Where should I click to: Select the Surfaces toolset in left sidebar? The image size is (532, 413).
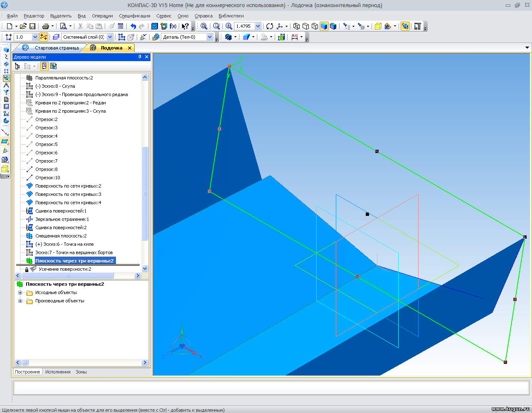pos(6,64)
